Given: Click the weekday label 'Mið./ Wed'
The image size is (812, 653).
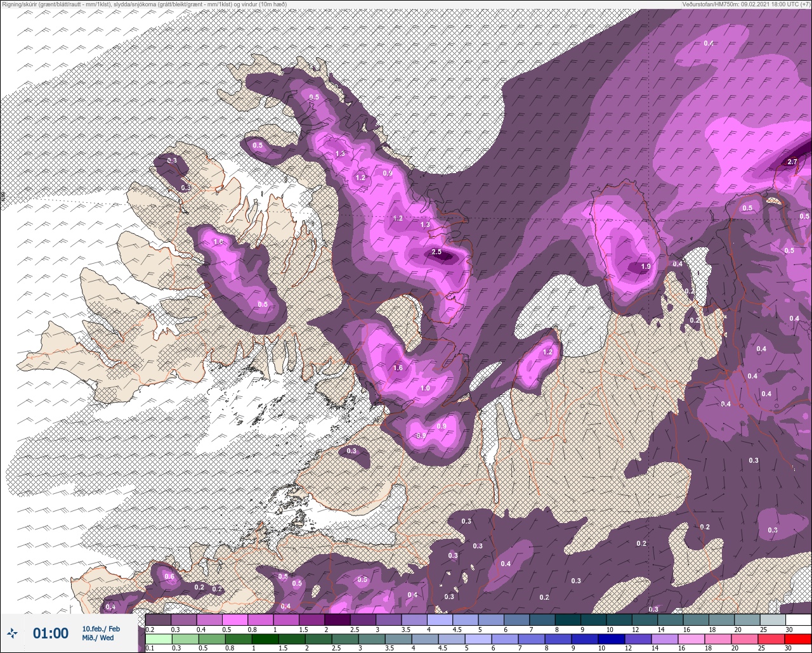Looking at the screenshot, I should pyautogui.click(x=98, y=638).
